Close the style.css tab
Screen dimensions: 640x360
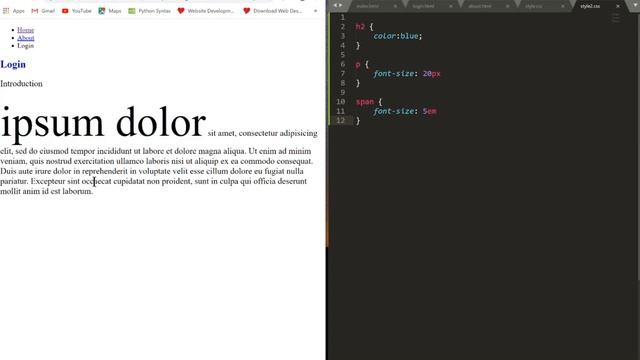click(563, 6)
